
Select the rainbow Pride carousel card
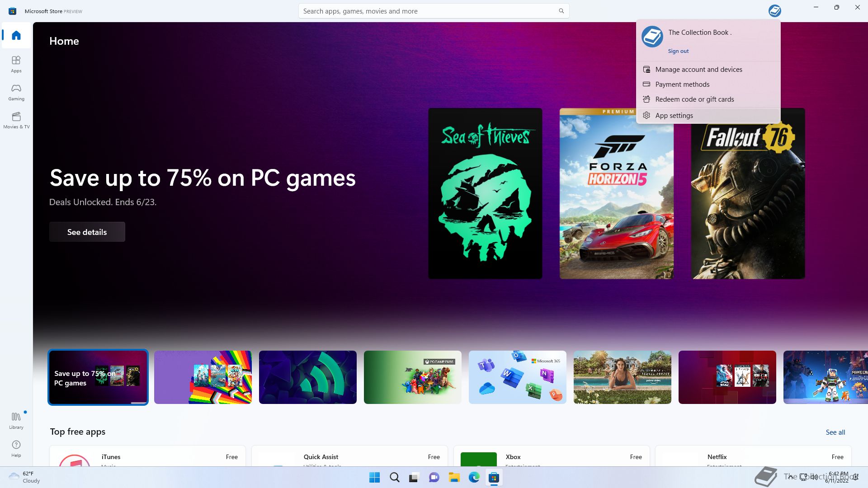[203, 377]
